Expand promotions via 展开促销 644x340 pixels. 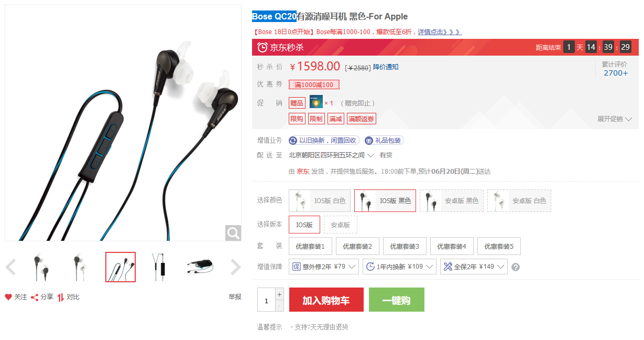(x=615, y=119)
